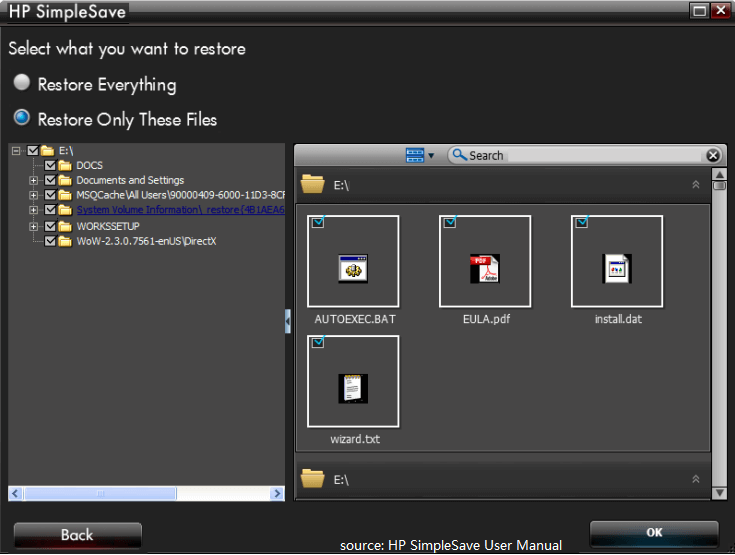Click the EULA.pdf file name

486,319
